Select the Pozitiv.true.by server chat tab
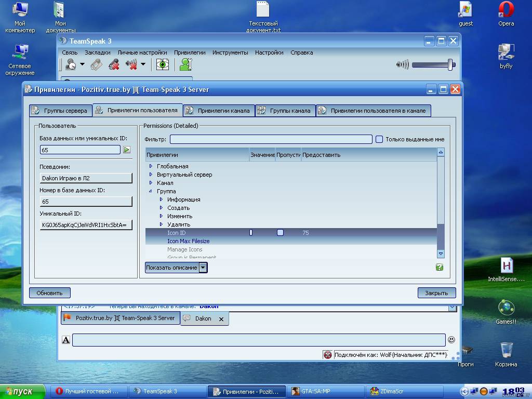 point(121,318)
